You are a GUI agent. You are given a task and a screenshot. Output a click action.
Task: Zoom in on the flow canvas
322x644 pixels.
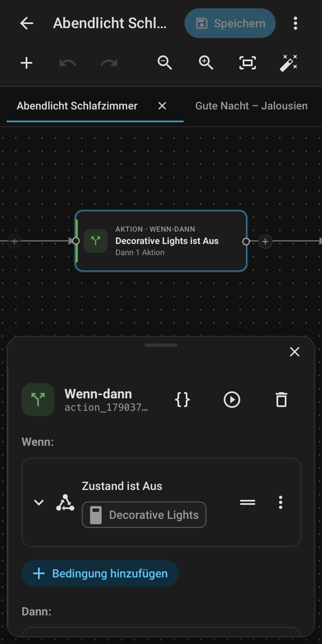coord(205,63)
